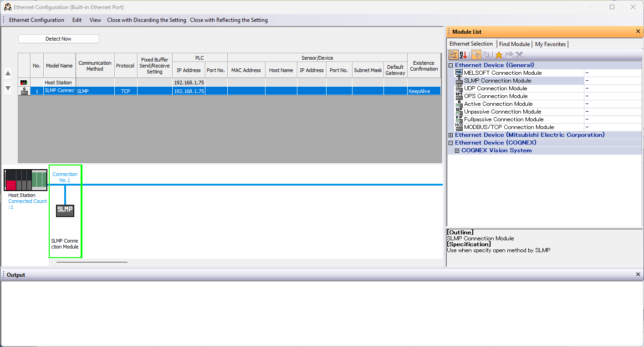Click the Host Station PLC graphic
The image size is (644, 347).
tap(26, 180)
